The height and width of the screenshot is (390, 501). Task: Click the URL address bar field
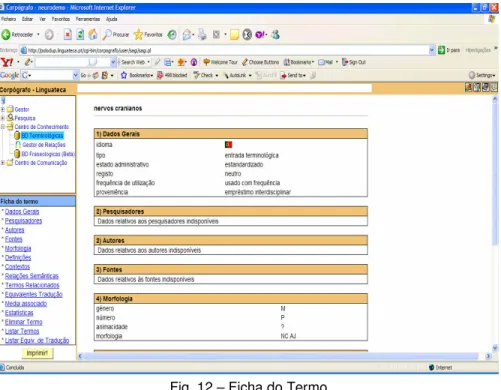click(228, 50)
